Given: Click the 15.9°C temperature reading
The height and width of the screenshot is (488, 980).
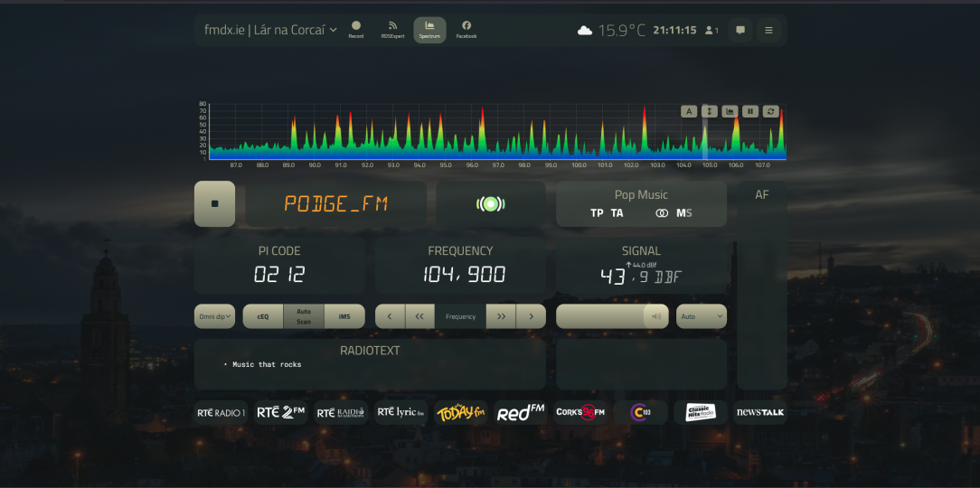Looking at the screenshot, I should (622, 30).
